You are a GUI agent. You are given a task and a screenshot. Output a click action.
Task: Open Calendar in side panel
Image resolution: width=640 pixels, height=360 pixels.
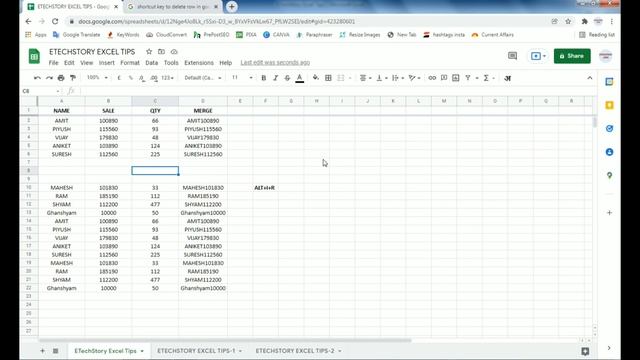(609, 82)
